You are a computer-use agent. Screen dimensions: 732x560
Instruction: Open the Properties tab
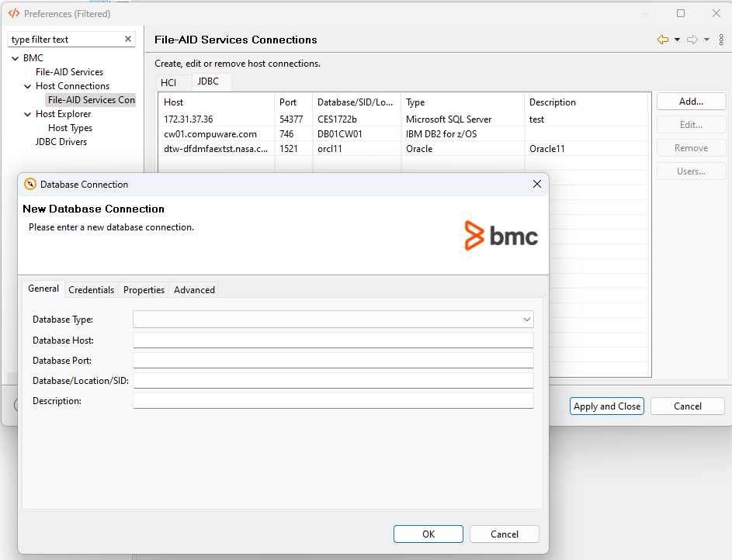coord(144,290)
